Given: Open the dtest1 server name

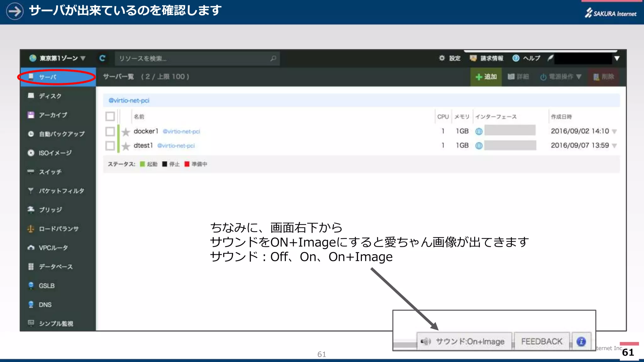Looking at the screenshot, I should (x=143, y=145).
